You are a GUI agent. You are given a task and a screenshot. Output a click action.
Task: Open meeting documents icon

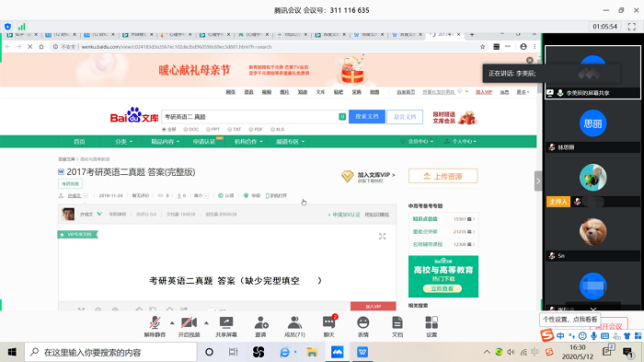point(397,327)
